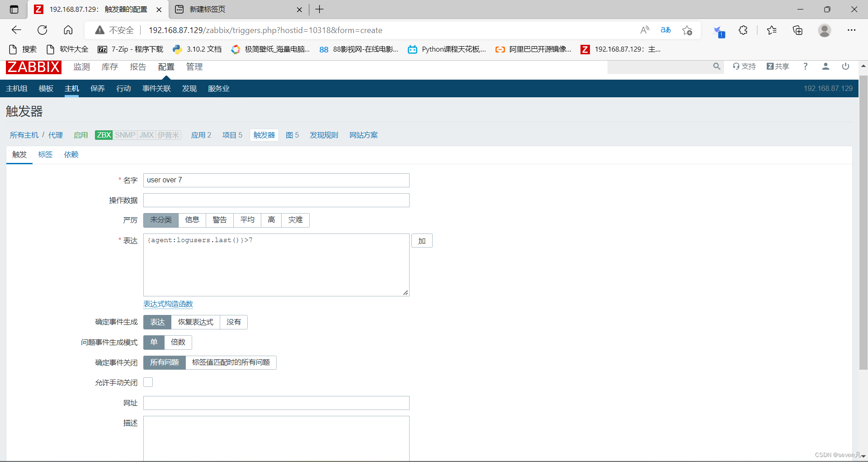Select 标签值匹配时的所有问题 option
Screen dimensions: 868x462
231,362
